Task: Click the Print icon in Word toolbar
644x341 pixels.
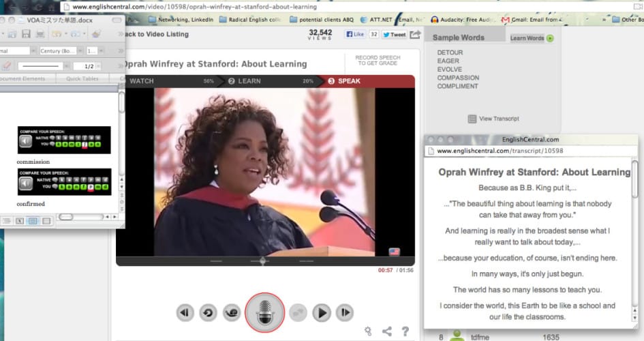Action: (x=40, y=33)
